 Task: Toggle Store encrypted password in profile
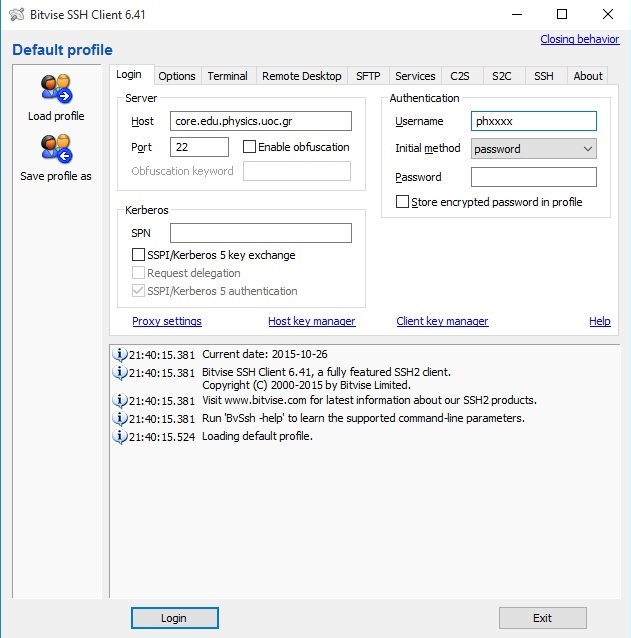click(402, 201)
